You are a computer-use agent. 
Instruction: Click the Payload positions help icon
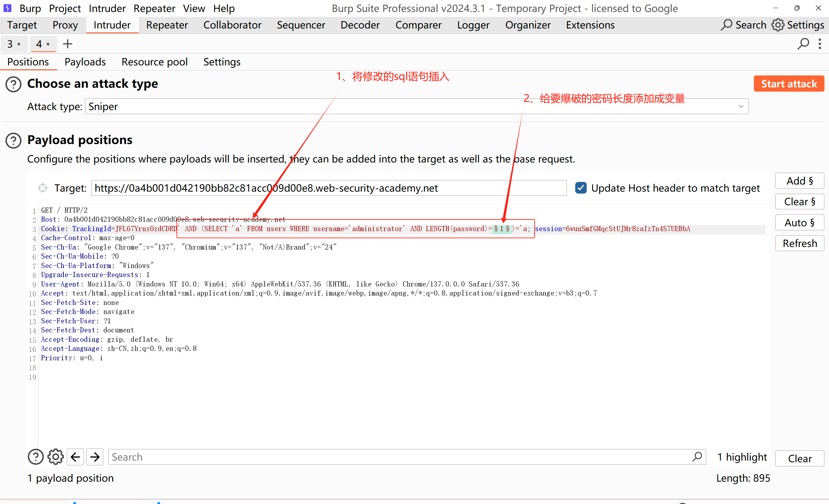pos(14,140)
